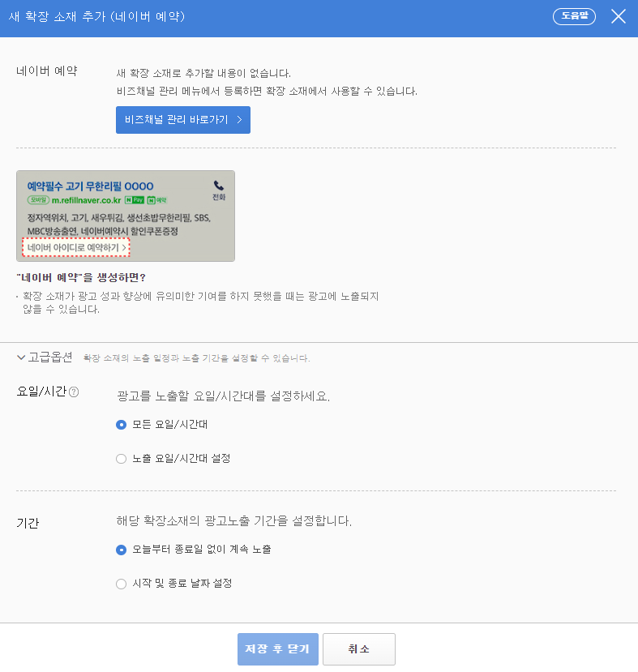Screen dimensions: 638x672
Task: Click ad title 예약필수 고기 무한리필 0000
Action: pos(91,186)
